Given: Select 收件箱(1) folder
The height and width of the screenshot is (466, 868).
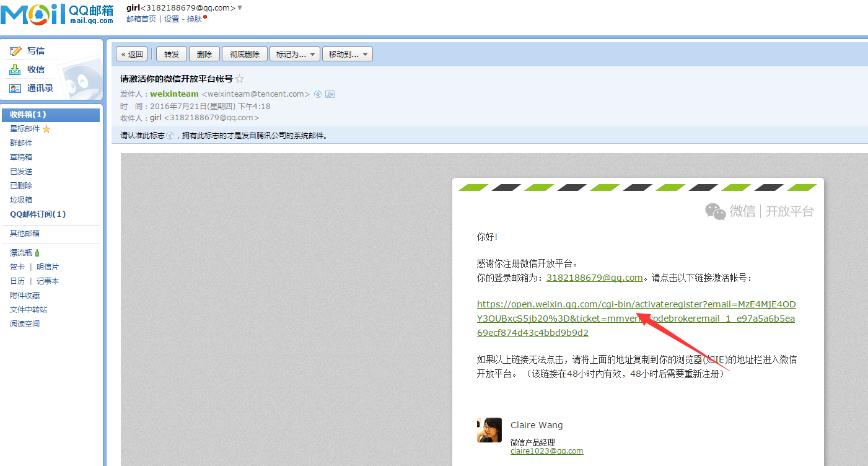Looking at the screenshot, I should click(50, 115).
